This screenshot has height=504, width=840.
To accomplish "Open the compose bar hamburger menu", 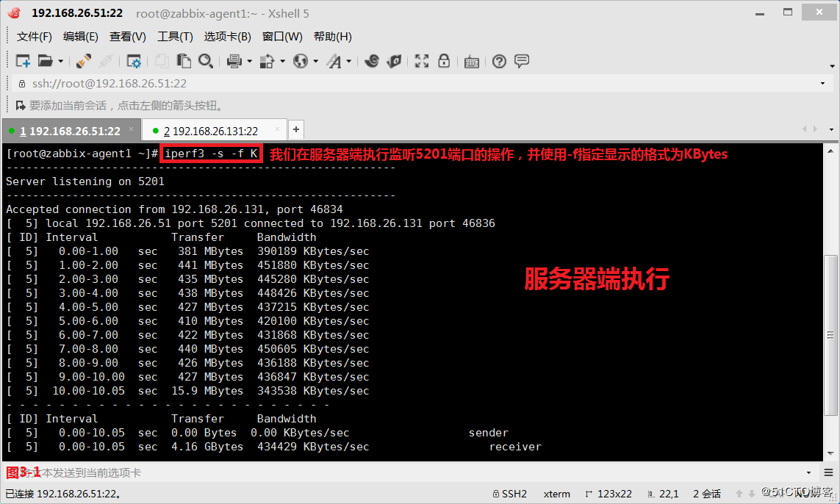I will (829, 473).
